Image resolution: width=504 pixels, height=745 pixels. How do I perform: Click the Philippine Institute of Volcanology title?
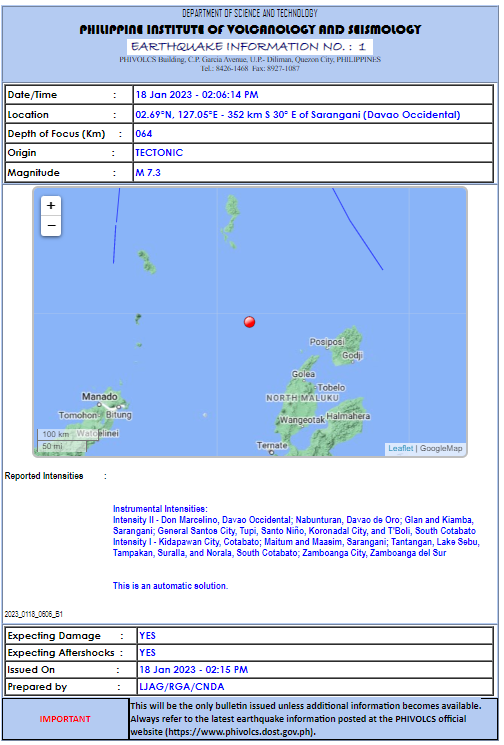point(250,29)
